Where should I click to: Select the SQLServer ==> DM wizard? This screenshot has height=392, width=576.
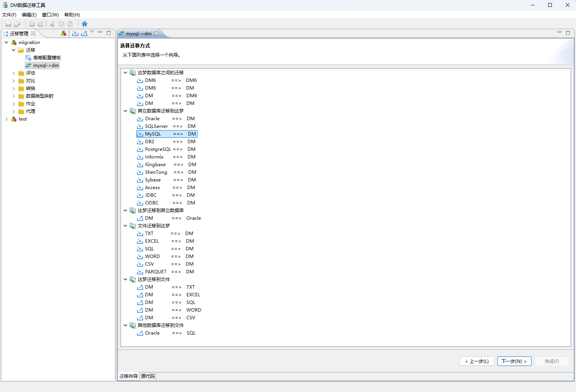click(166, 126)
